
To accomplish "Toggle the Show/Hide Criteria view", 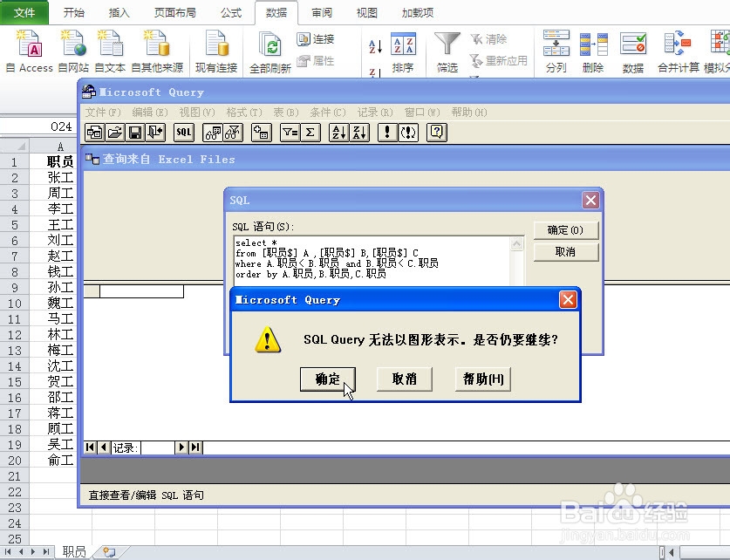I will (231, 132).
